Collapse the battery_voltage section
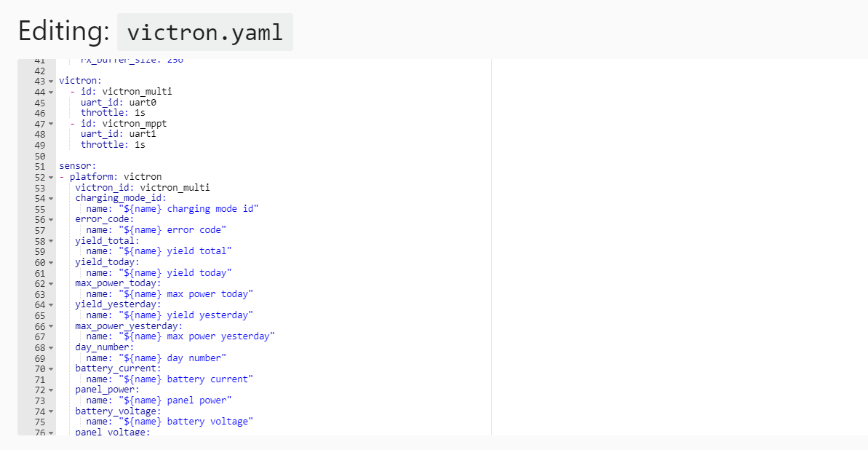The height and width of the screenshot is (450, 868). pos(51,411)
